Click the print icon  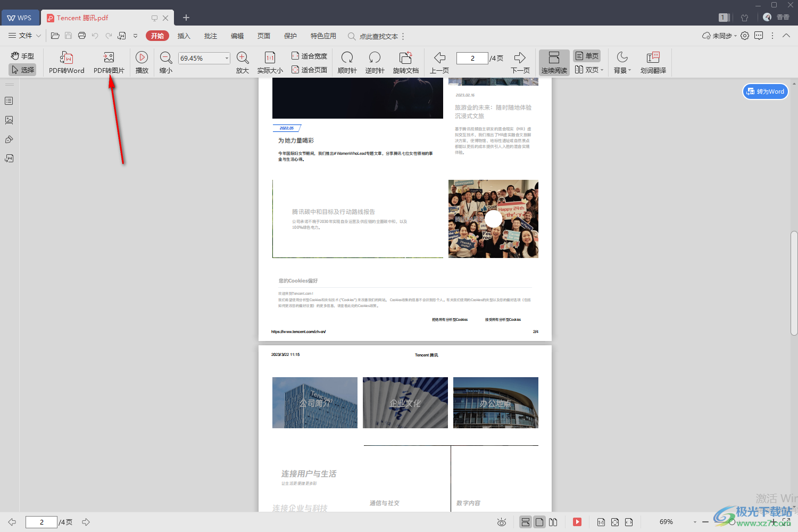[81, 36]
